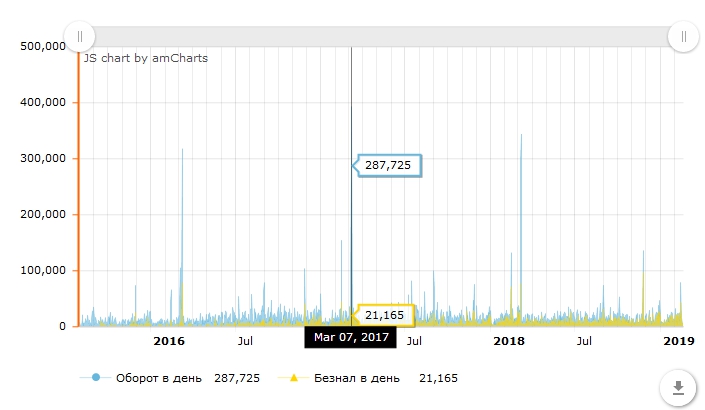Screen dimensions: 705x410
Task: Click the download export icon button
Action: pos(678,387)
